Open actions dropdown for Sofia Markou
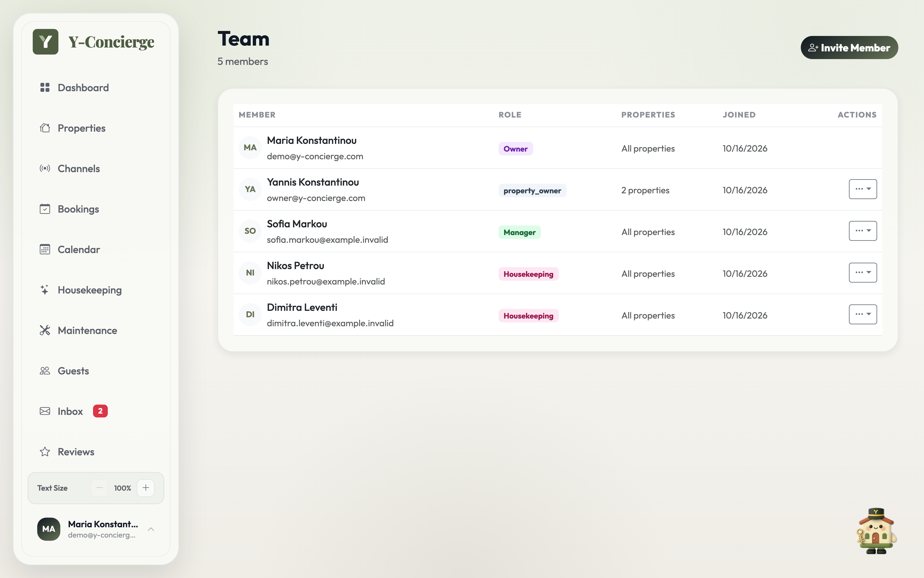Image resolution: width=924 pixels, height=578 pixels. [863, 231]
